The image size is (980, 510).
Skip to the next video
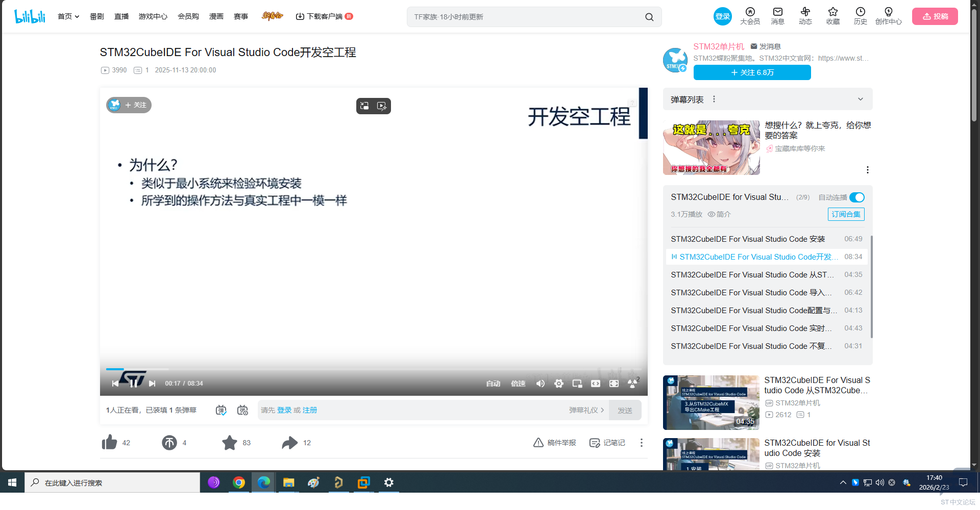click(152, 384)
